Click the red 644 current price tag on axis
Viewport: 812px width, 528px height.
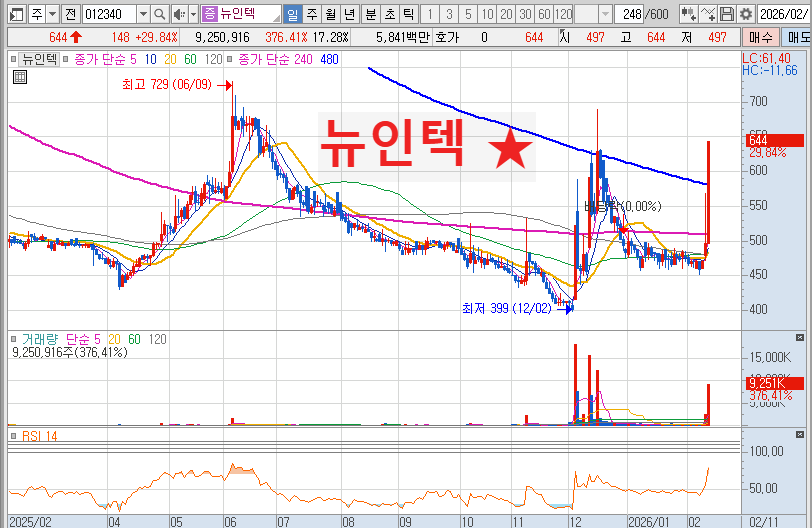pyautogui.click(x=775, y=140)
